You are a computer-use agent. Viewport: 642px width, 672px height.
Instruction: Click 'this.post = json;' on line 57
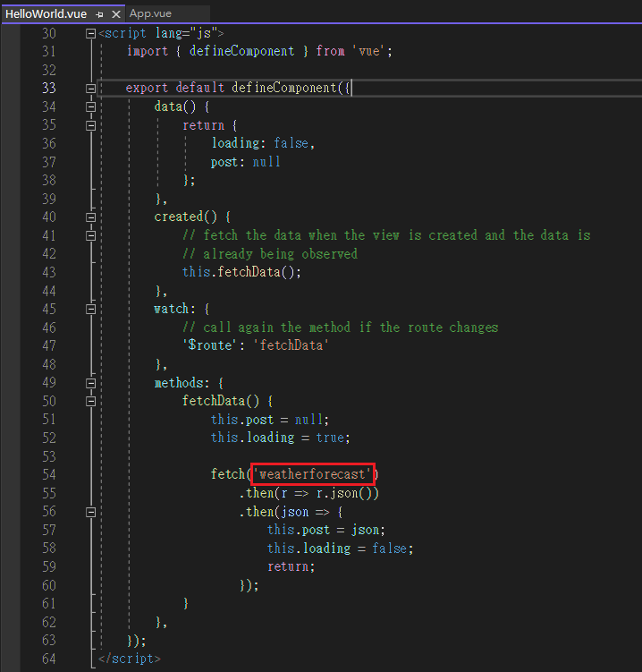click(x=326, y=530)
